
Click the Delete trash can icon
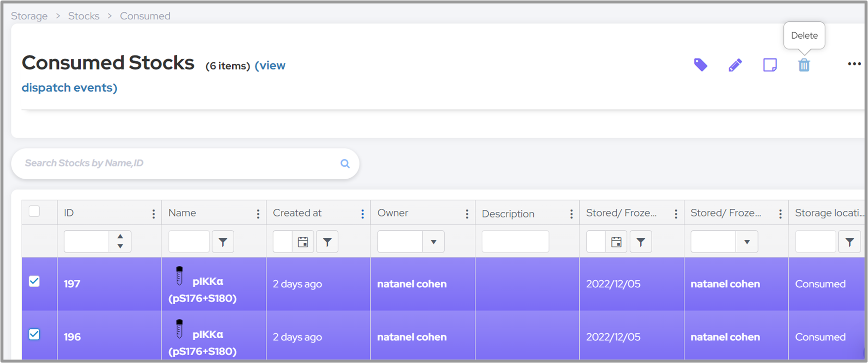[804, 65]
